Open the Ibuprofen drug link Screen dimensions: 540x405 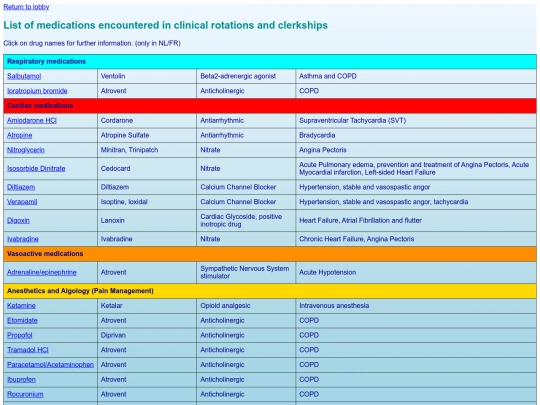[x=21, y=380]
